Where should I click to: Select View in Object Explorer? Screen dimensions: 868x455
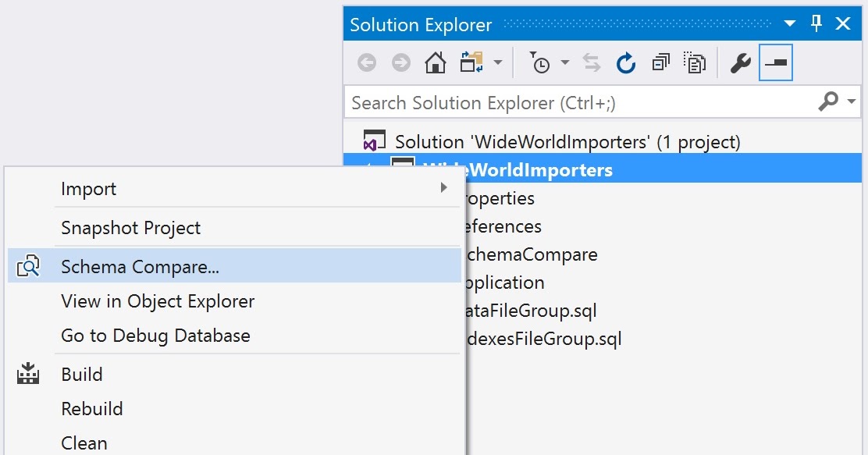tap(158, 300)
